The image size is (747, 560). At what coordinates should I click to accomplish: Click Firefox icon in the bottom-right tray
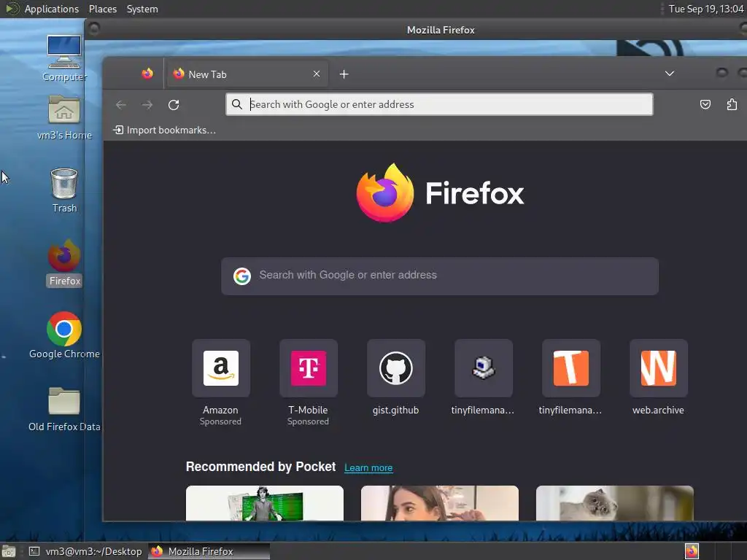click(692, 551)
